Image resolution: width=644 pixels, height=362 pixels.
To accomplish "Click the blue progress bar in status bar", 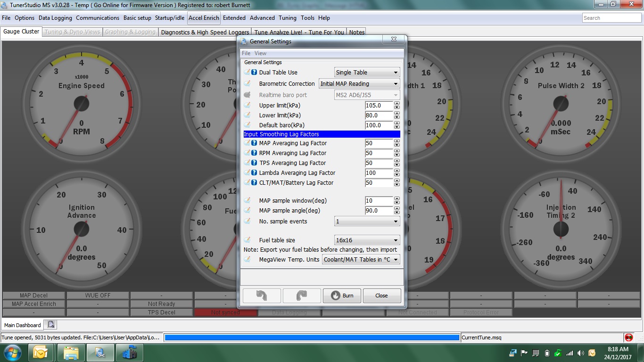I will tap(312, 337).
